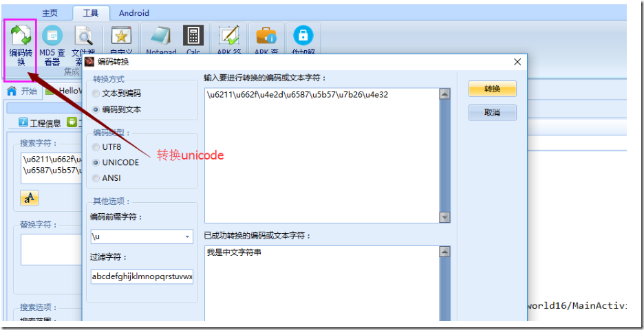Click the up arrow of result scrollbar
The width and height of the screenshot is (644, 330).
444,252
